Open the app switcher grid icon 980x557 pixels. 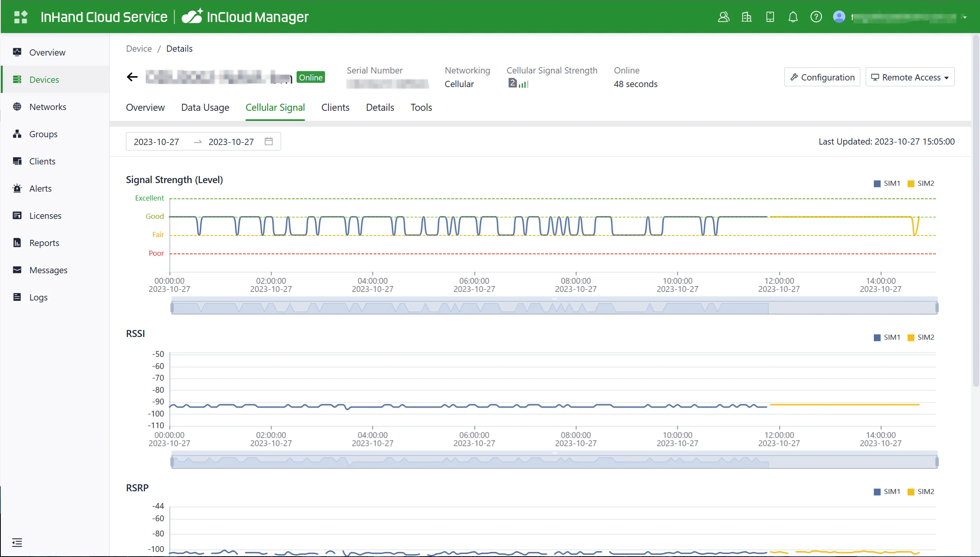21,17
